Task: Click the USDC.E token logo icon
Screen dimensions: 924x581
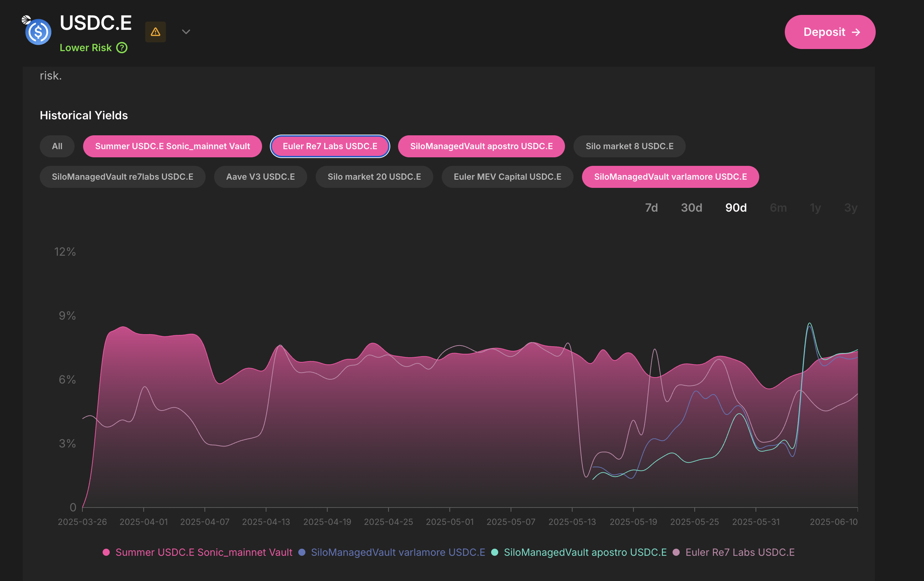Action: 38,32
